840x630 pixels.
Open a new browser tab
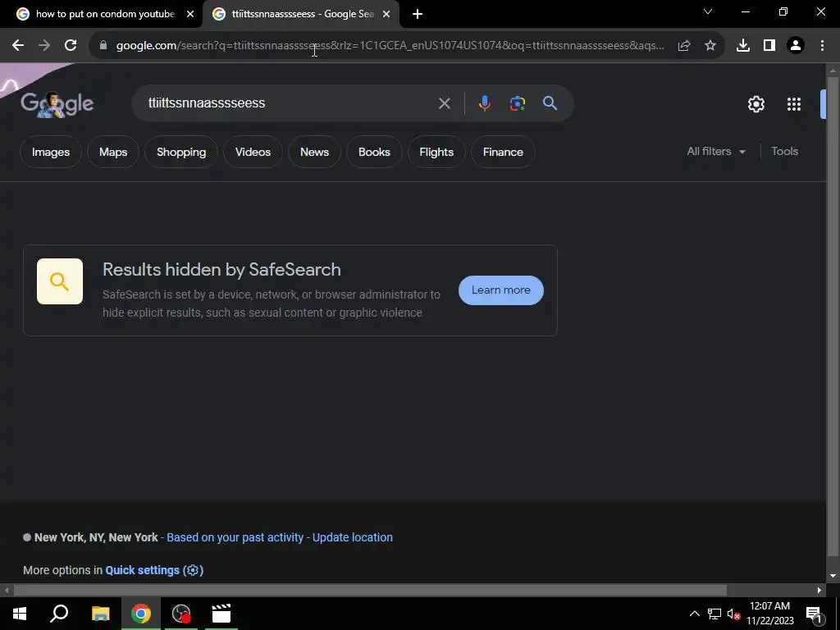(418, 14)
